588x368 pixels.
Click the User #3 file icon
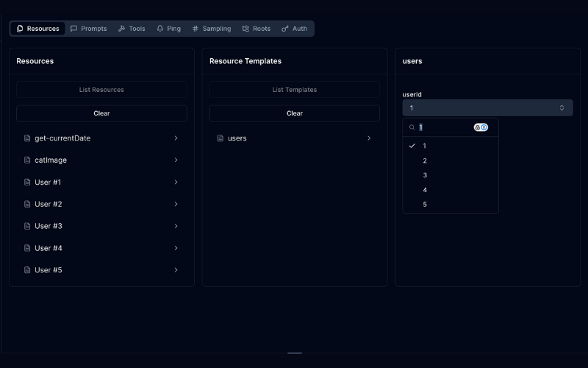pos(27,226)
